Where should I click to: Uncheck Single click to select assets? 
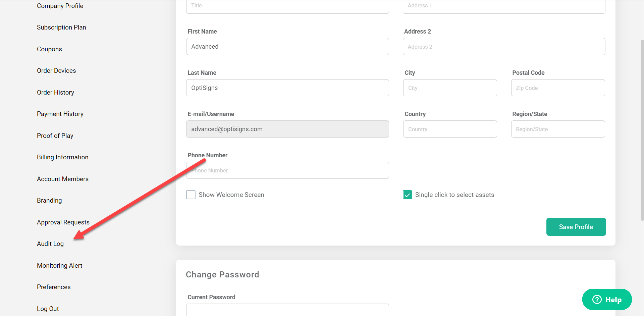point(407,195)
